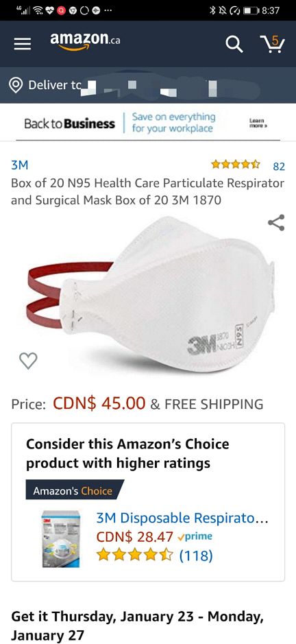Open the Back to Business banner
296x644 pixels.
(x=148, y=123)
